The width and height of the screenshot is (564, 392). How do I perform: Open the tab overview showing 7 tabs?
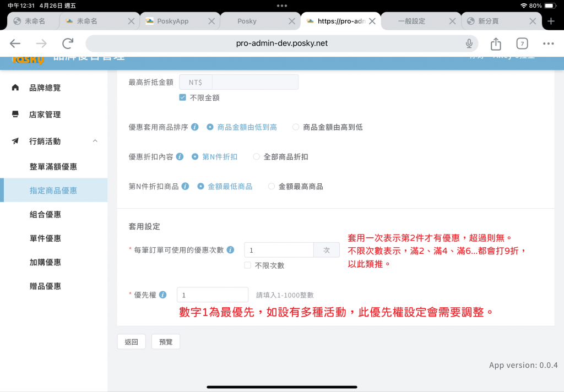522,43
